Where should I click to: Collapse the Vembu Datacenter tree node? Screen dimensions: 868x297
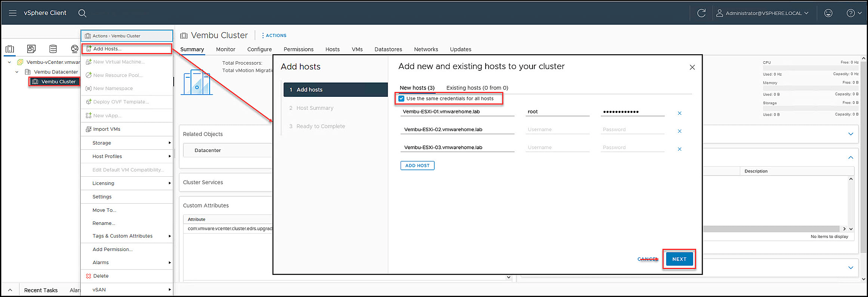coord(17,72)
